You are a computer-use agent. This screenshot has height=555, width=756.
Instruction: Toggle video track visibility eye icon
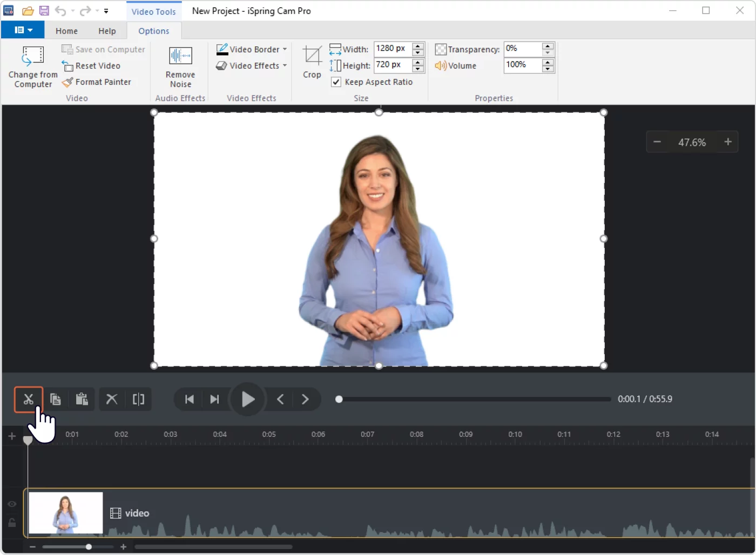click(x=12, y=504)
